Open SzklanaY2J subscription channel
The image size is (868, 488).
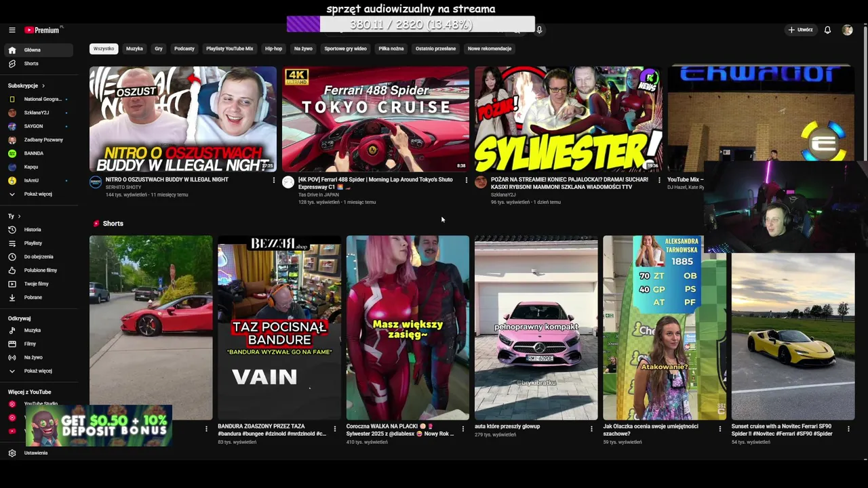[x=39, y=113]
